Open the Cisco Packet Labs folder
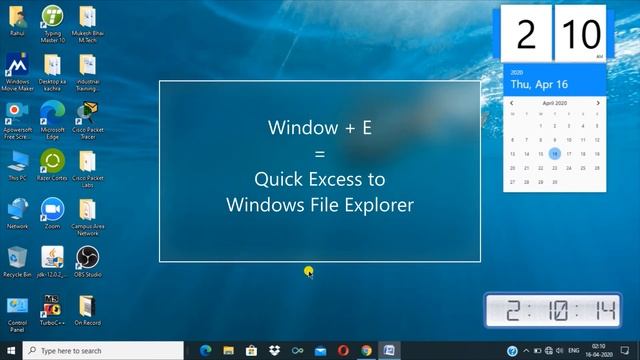640x360 pixels. (87, 169)
